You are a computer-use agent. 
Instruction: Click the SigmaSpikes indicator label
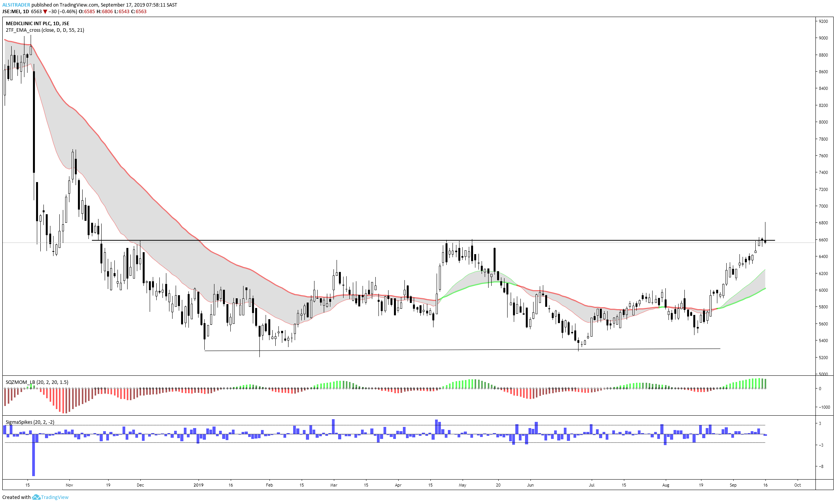click(x=30, y=422)
